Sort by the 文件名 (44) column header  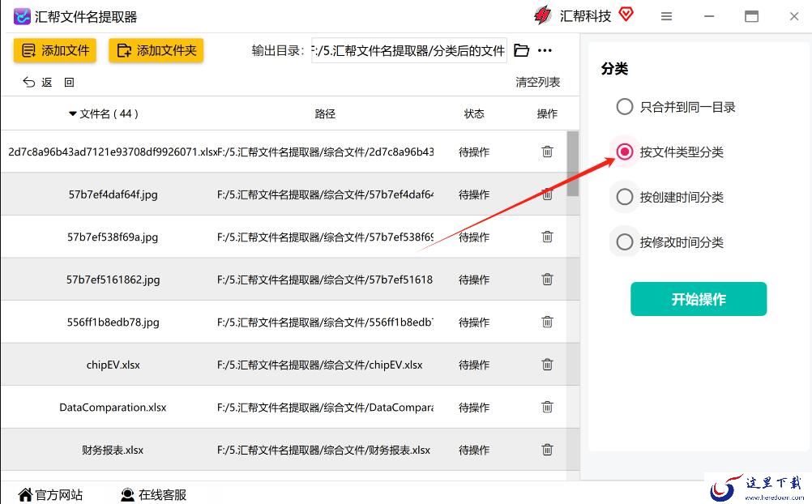tap(104, 113)
